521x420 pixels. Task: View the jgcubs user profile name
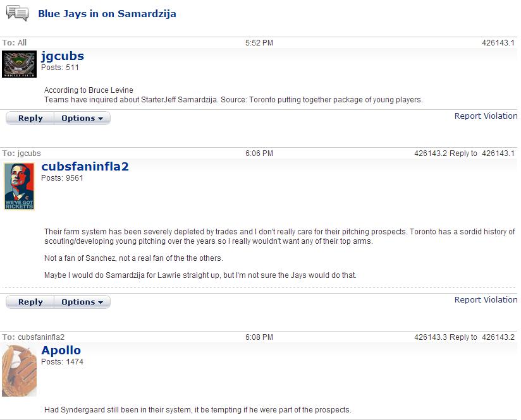63,56
